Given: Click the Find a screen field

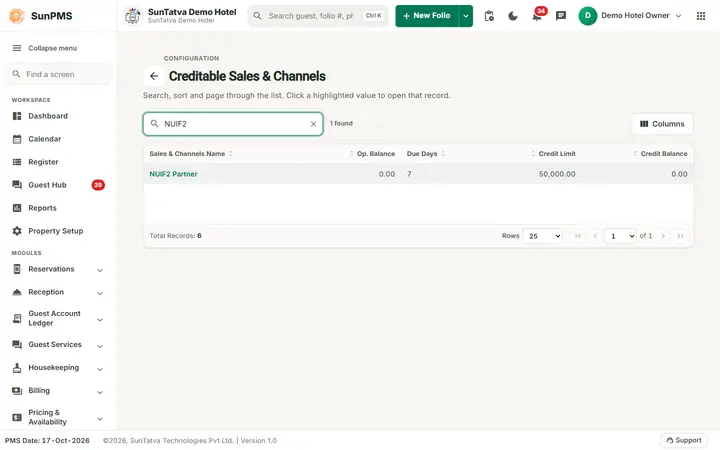Looking at the screenshot, I should [x=58, y=74].
